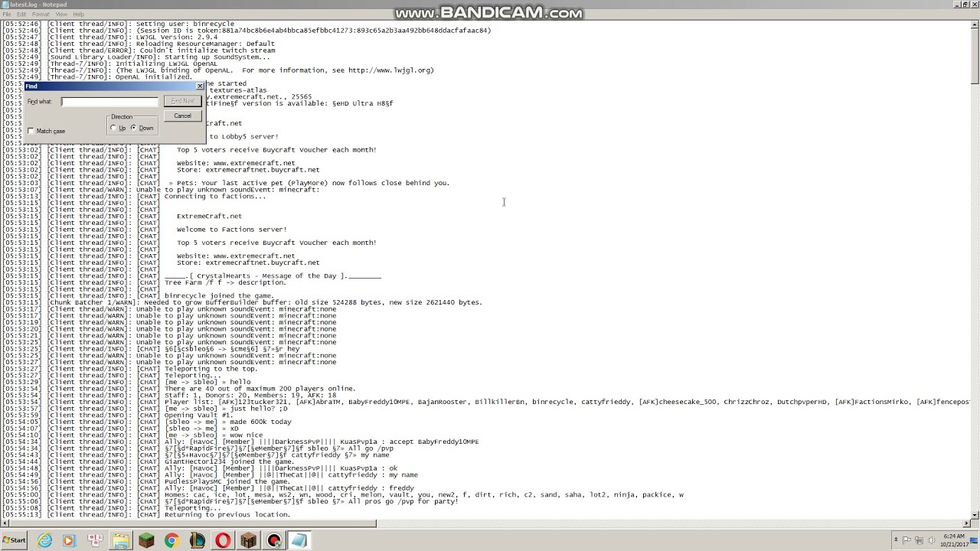Launch Google Chrome from taskbar
This screenshot has width=980, height=551.
tap(171, 540)
